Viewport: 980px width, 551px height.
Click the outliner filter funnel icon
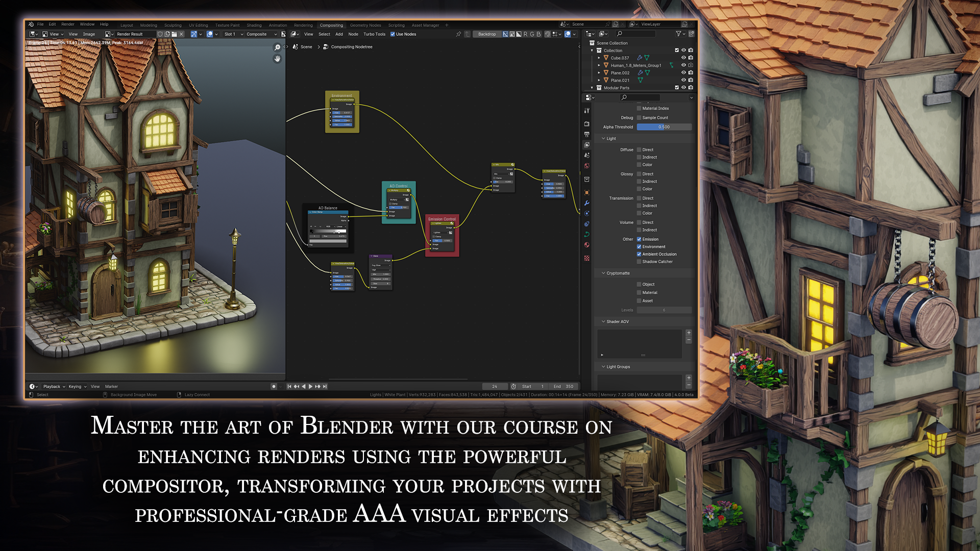679,34
